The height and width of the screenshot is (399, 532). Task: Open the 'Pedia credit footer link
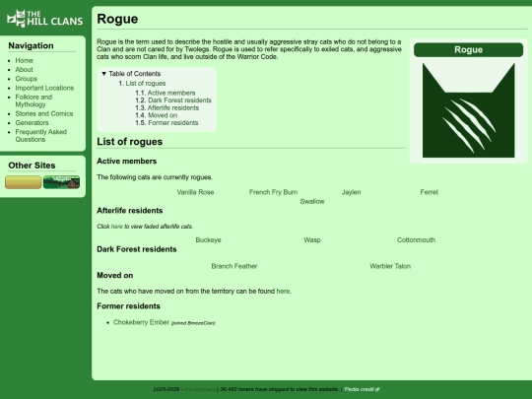tap(362, 389)
